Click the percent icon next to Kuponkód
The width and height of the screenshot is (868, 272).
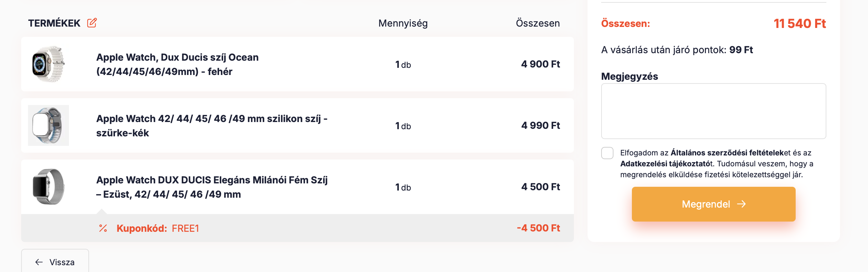[x=103, y=228]
